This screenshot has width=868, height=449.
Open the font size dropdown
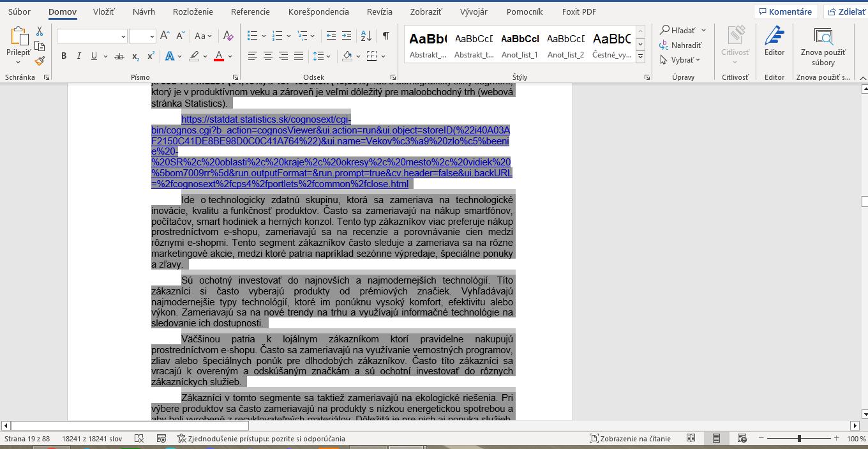[x=152, y=36]
